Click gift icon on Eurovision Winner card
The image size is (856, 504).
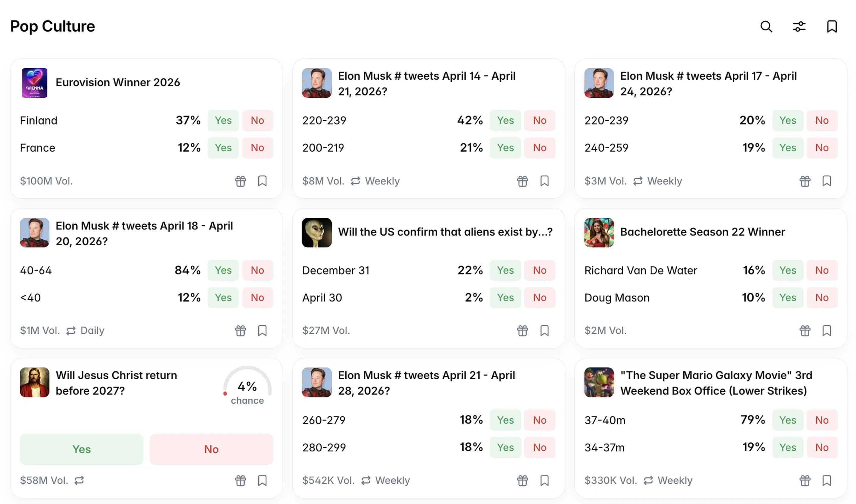[x=240, y=181]
